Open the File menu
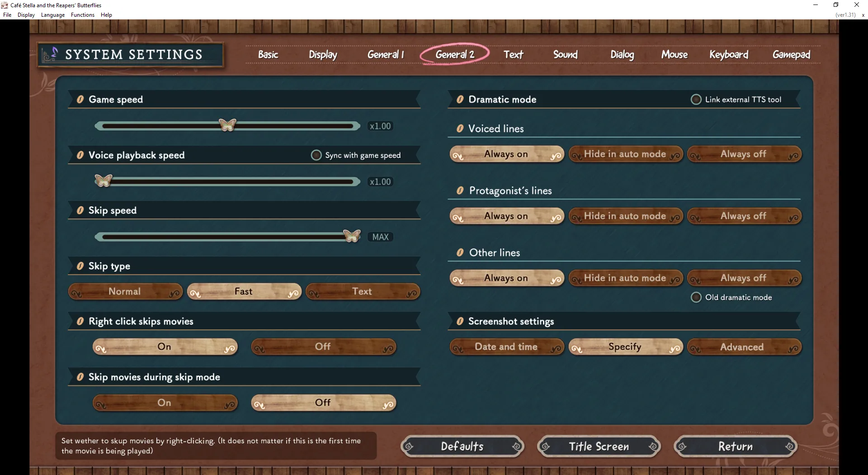Image resolution: width=868 pixels, height=475 pixels. coord(7,15)
